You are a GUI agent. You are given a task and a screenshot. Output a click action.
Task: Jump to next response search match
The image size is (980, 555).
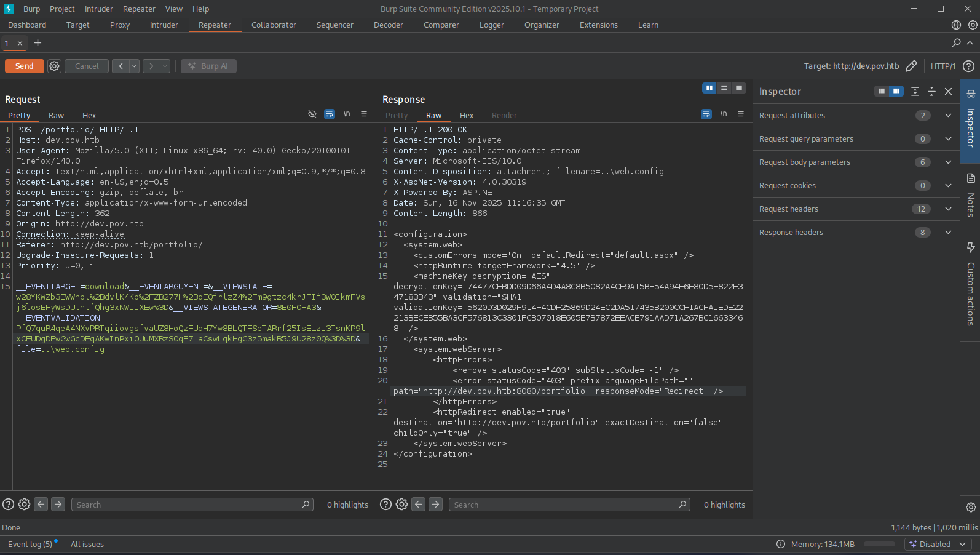click(435, 505)
